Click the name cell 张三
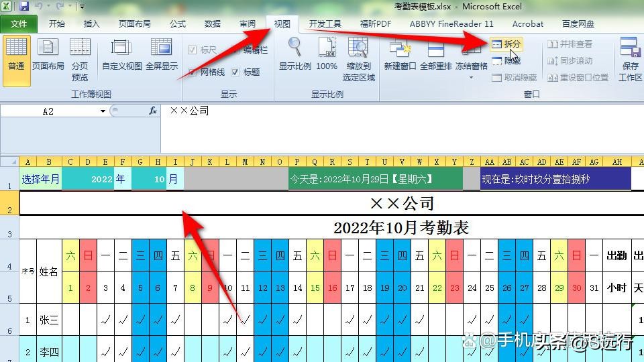The image size is (644, 362). (49, 319)
